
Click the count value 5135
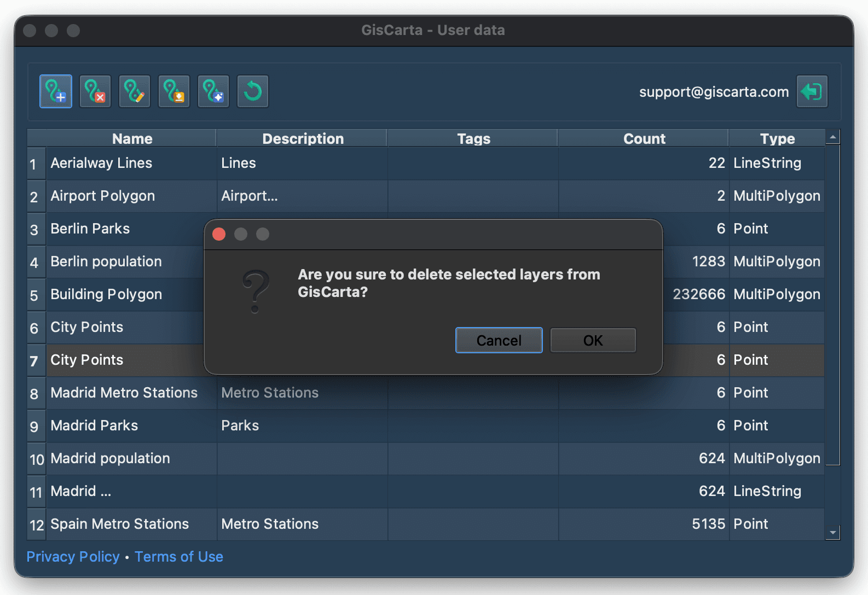pyautogui.click(x=708, y=524)
